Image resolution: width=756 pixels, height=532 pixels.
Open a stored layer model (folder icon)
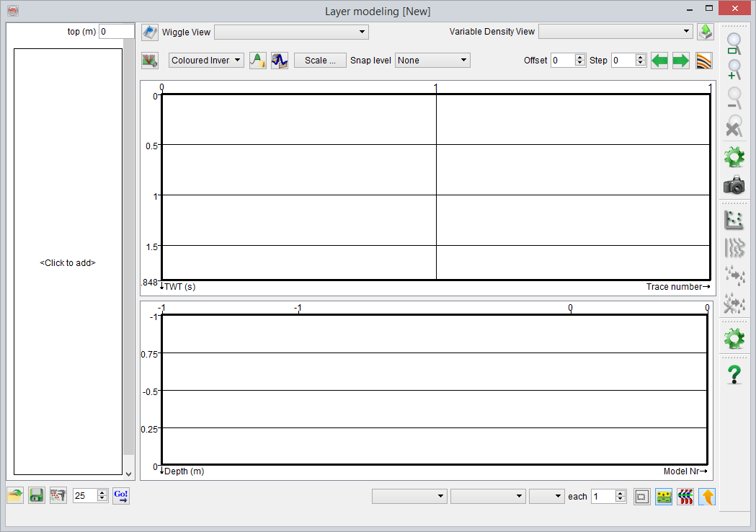pyautogui.click(x=15, y=496)
